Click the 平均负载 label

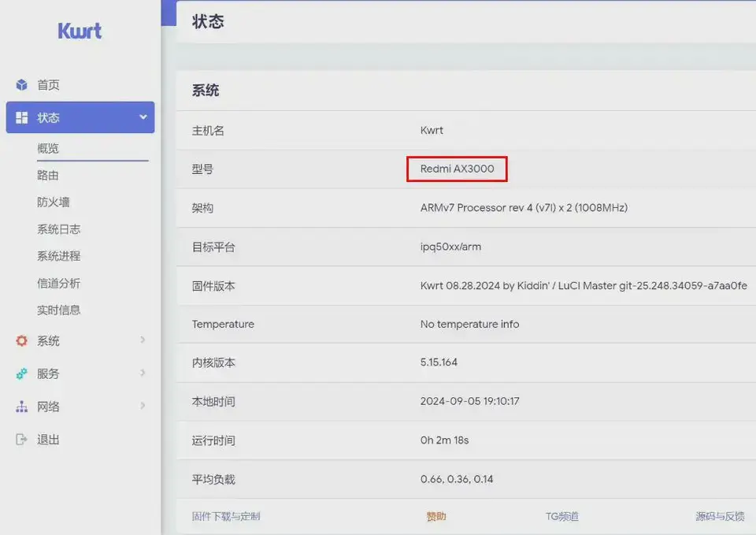click(x=213, y=480)
